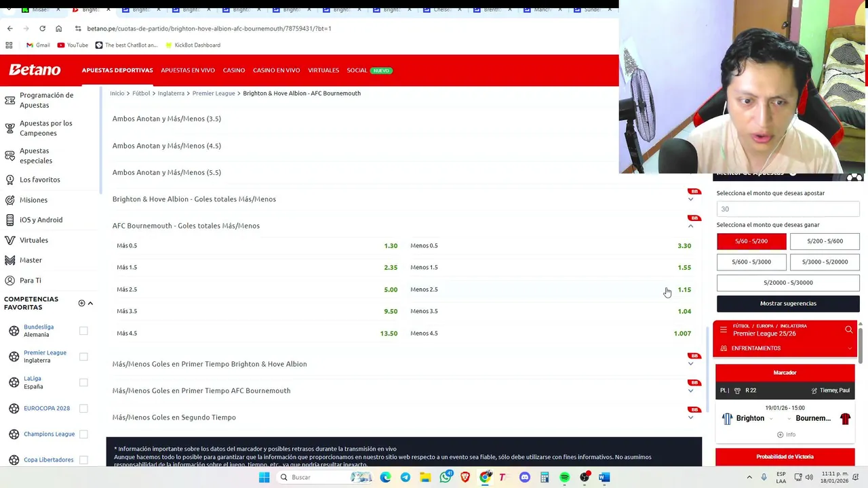This screenshot has width=868, height=488.
Task: Open the Enfrentamientos dropdown
Action: click(x=785, y=348)
